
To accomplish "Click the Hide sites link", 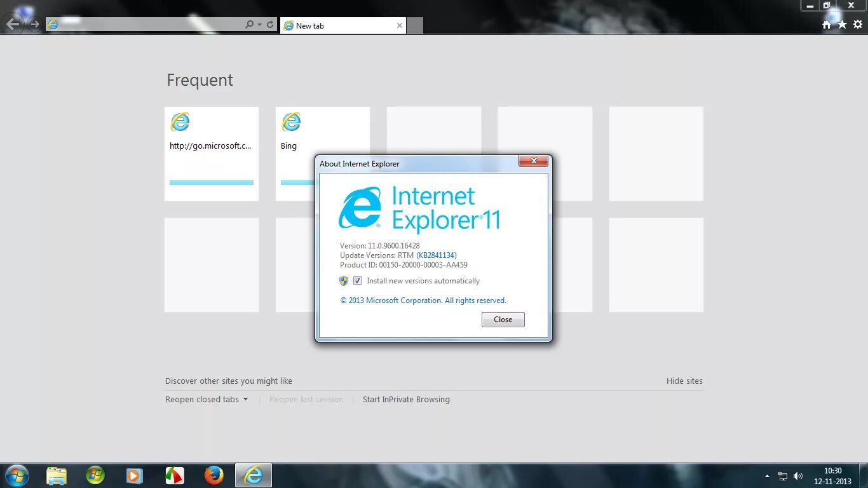I will coord(684,381).
